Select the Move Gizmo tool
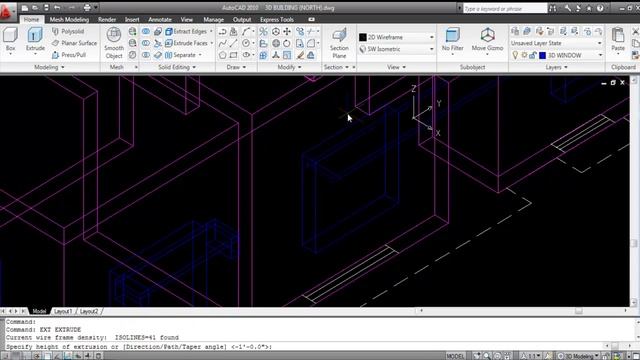Screen dimensions: 640x360 click(487, 40)
